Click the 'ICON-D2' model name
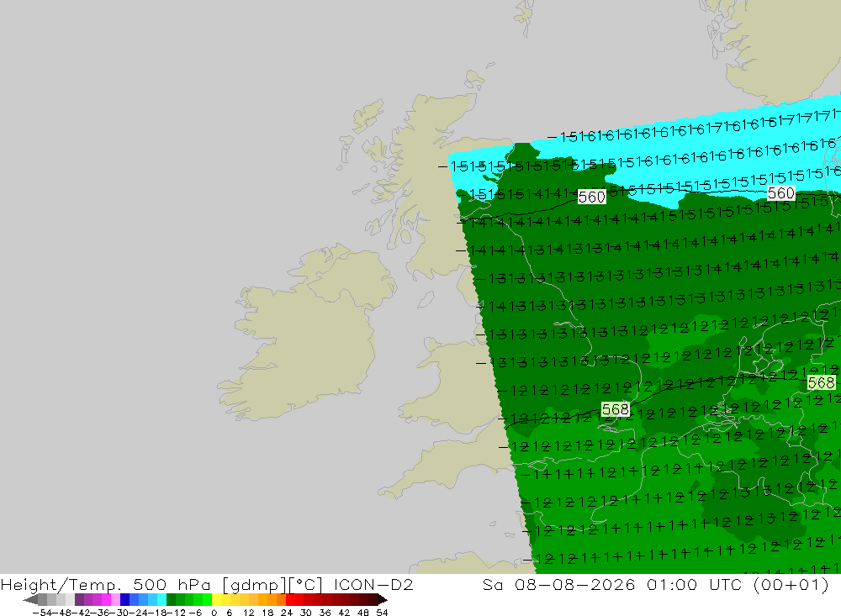This screenshot has height=616, width=841. [x=373, y=585]
